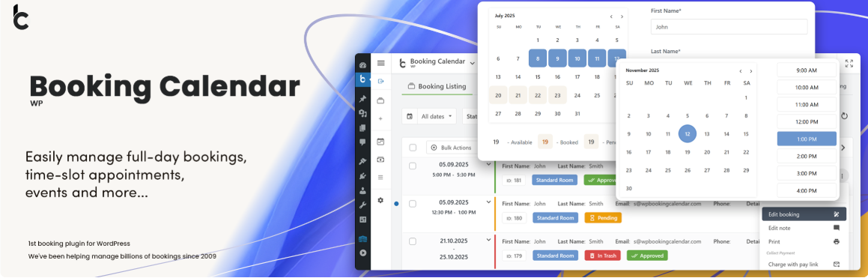
Task: Open the calendar overview icon in plugin sidebar
Action: tap(380, 142)
